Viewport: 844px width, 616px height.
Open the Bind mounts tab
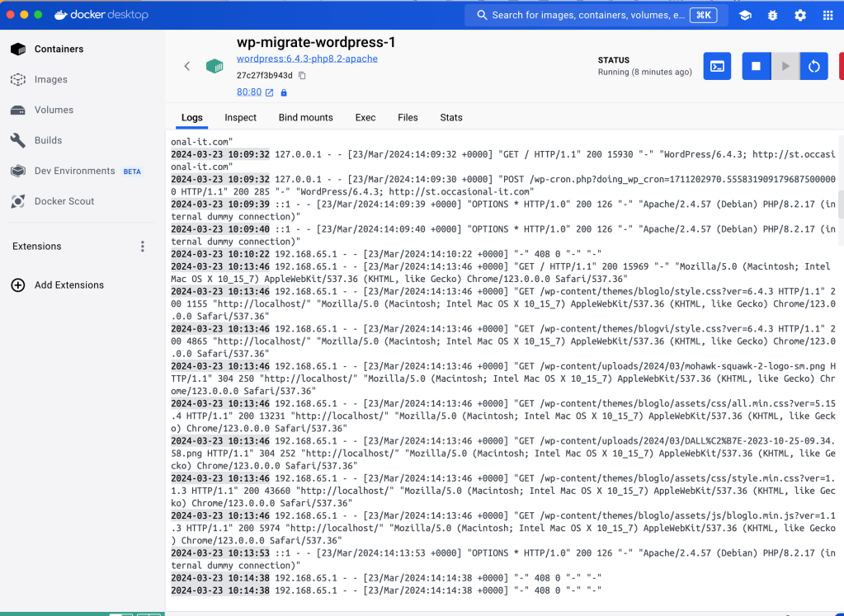click(x=305, y=117)
